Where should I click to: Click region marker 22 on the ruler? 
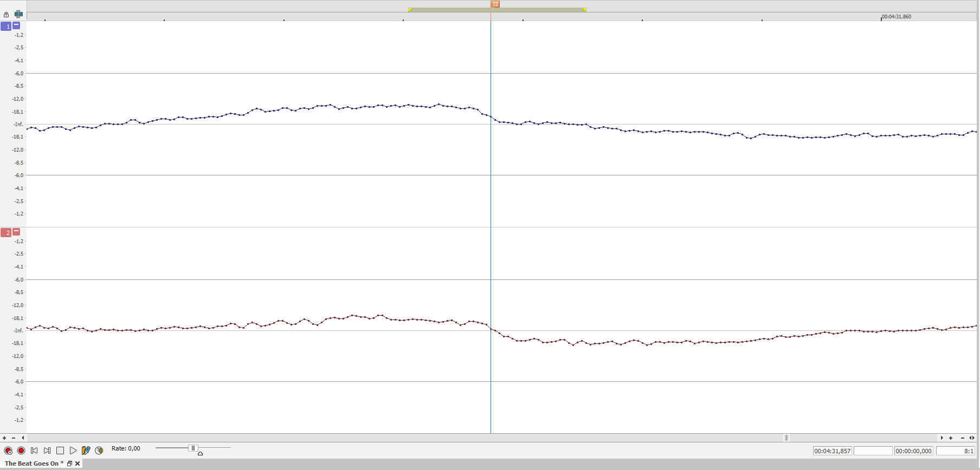pos(495,4)
